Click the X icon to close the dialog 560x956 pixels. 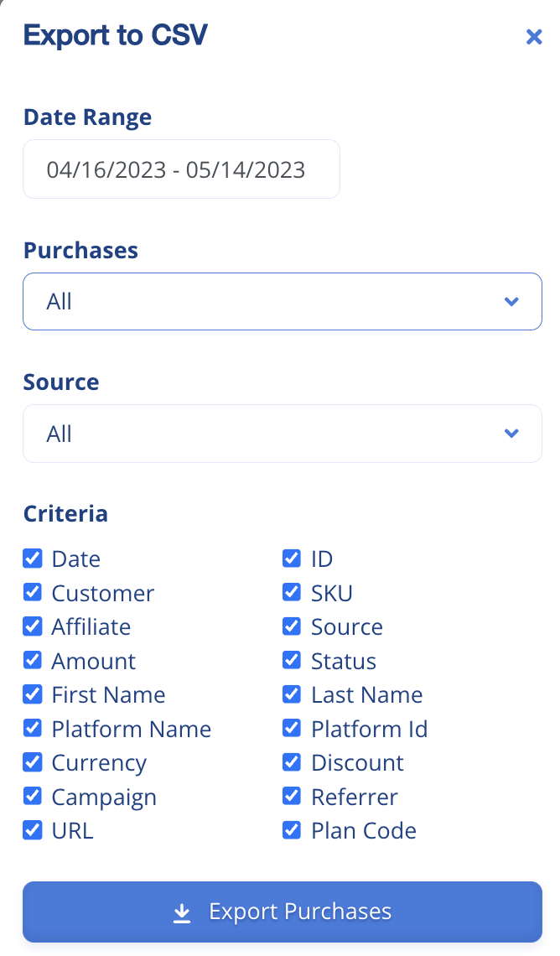pos(534,37)
